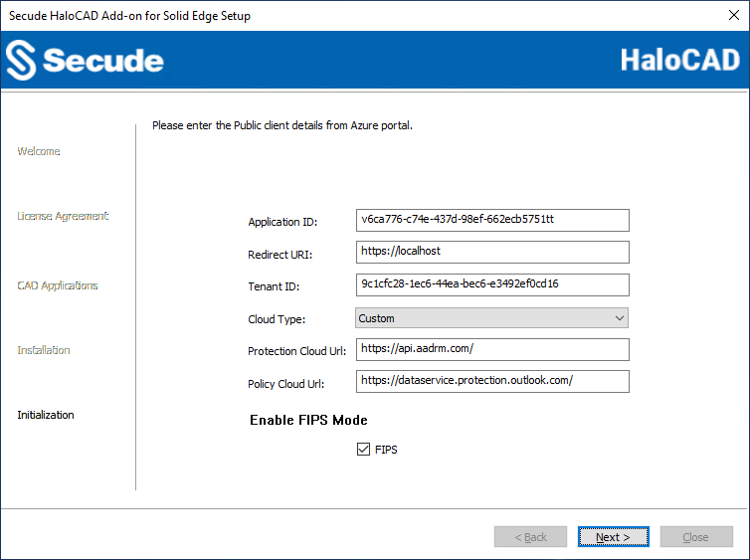
Task: Edit the Protection Cloud Url field
Action: click(492, 349)
